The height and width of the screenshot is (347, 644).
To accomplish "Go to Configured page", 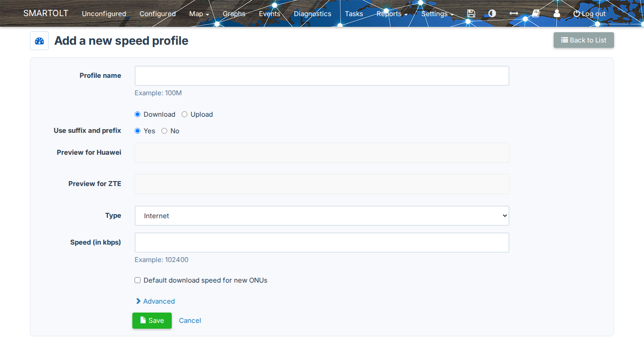I will (157, 14).
